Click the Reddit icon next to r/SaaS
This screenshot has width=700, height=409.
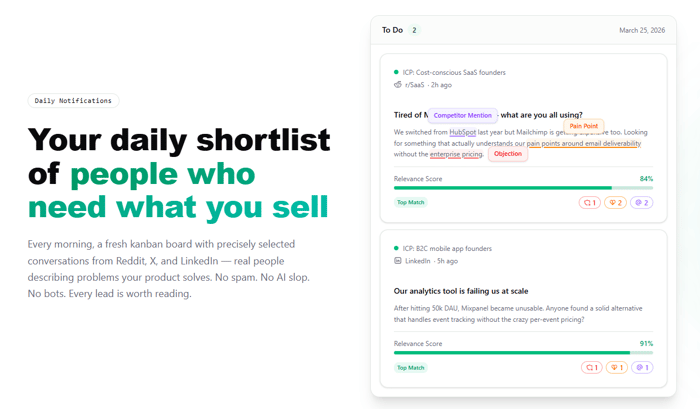click(x=398, y=85)
